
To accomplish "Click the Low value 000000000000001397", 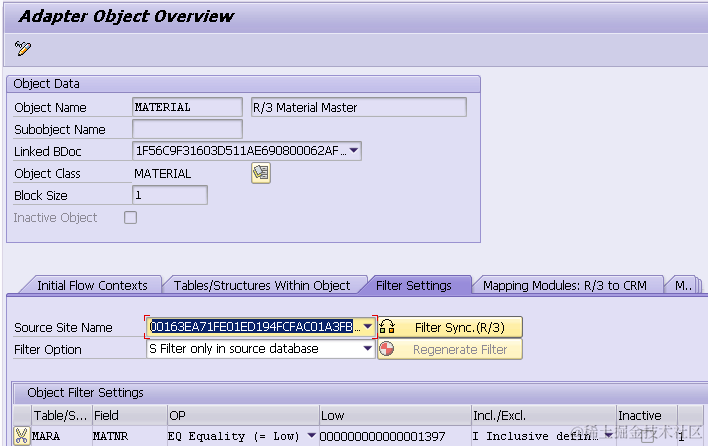I will [382, 437].
